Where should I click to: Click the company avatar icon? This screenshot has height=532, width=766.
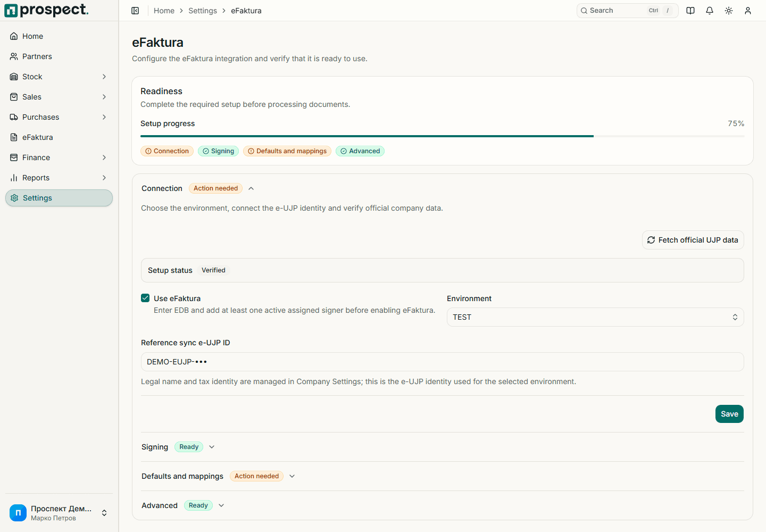click(18, 513)
